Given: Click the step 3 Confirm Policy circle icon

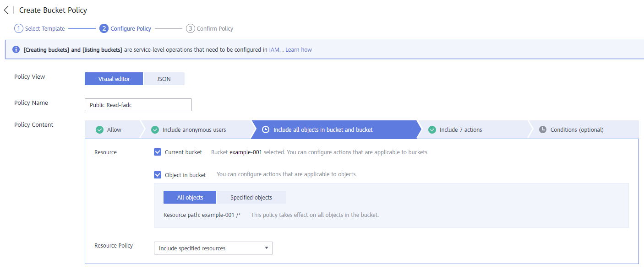Looking at the screenshot, I should click(191, 28).
